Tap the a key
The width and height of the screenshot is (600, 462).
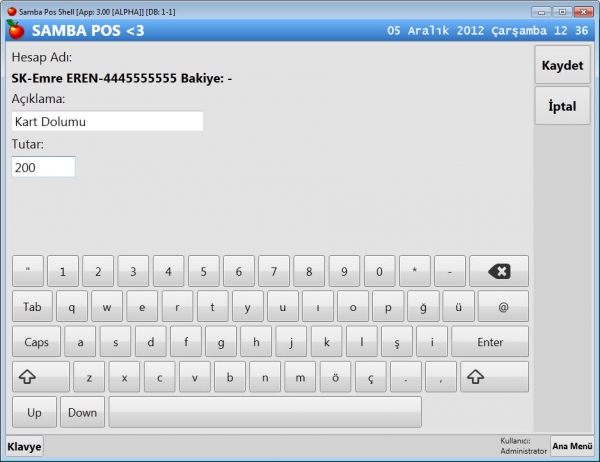80,342
